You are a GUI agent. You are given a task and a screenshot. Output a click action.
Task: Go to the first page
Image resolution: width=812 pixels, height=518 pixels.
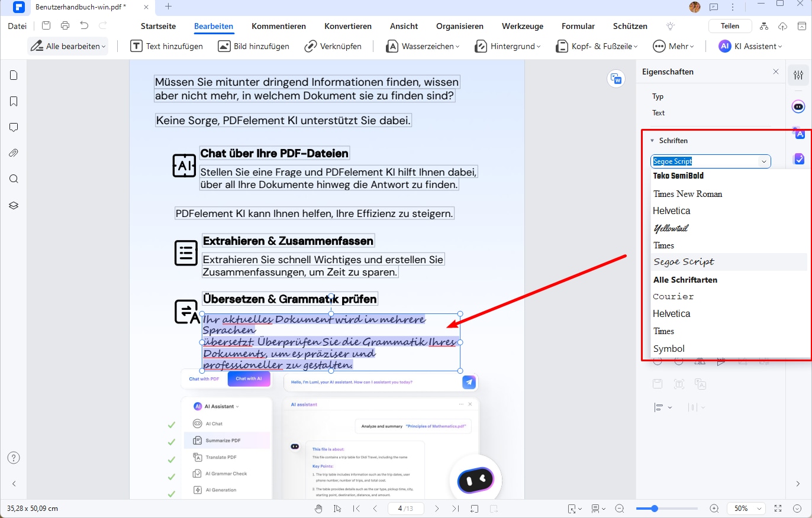click(356, 509)
